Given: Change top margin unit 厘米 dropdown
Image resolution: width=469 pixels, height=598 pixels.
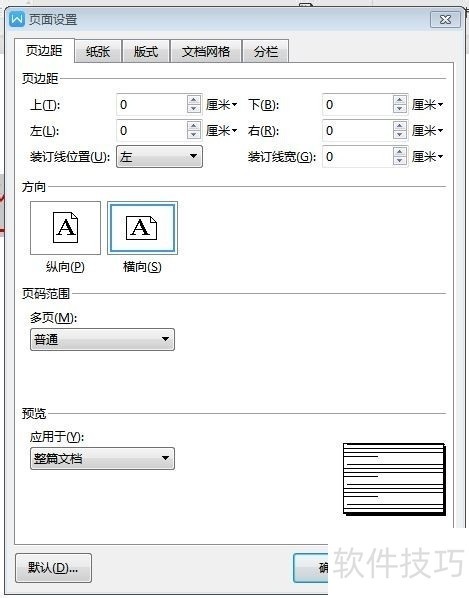Looking at the screenshot, I should tap(222, 104).
